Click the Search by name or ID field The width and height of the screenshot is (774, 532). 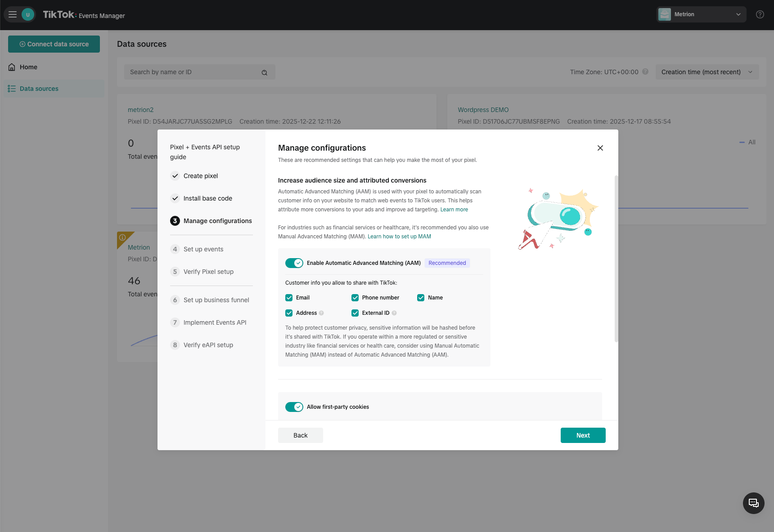(200, 72)
